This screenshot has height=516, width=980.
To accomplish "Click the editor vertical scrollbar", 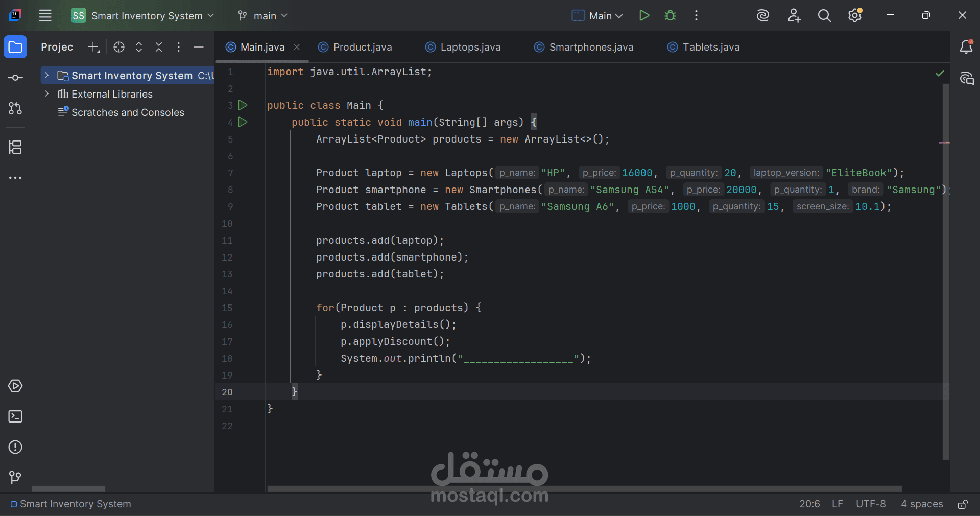I will coord(946,271).
